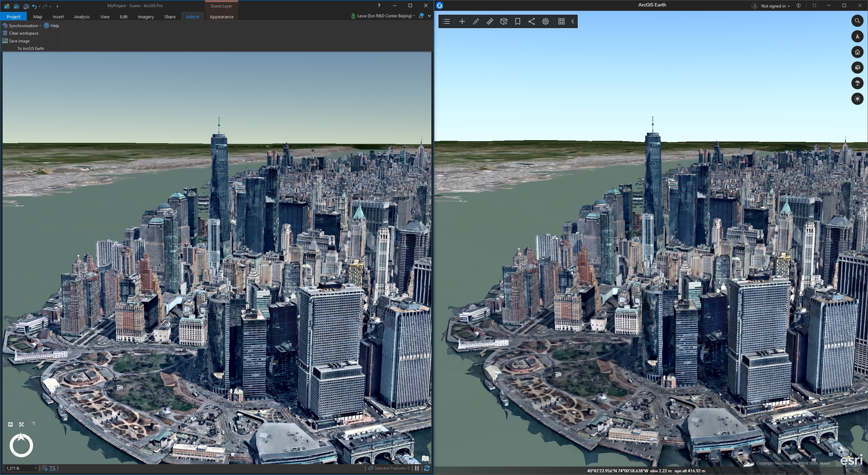Expand the Imagery dropdown in ArcGIS Pro

click(145, 16)
